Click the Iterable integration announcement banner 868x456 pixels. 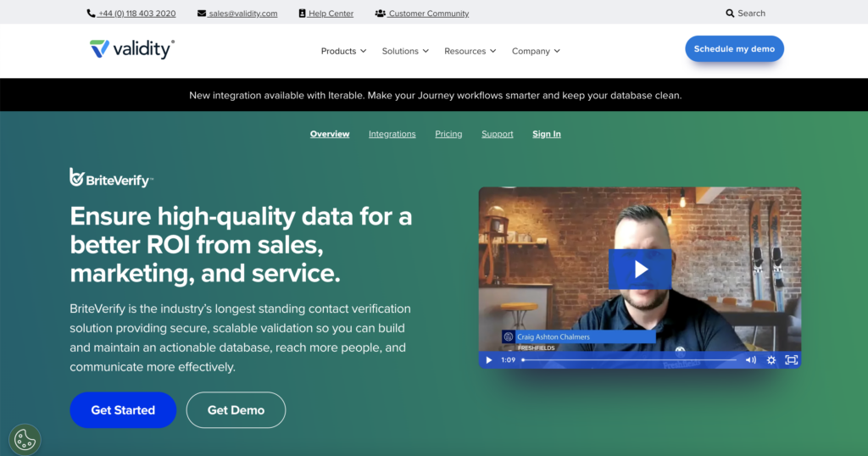click(435, 95)
